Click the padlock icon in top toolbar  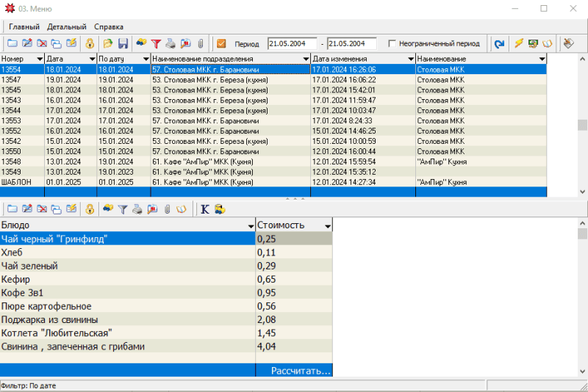coord(90,43)
